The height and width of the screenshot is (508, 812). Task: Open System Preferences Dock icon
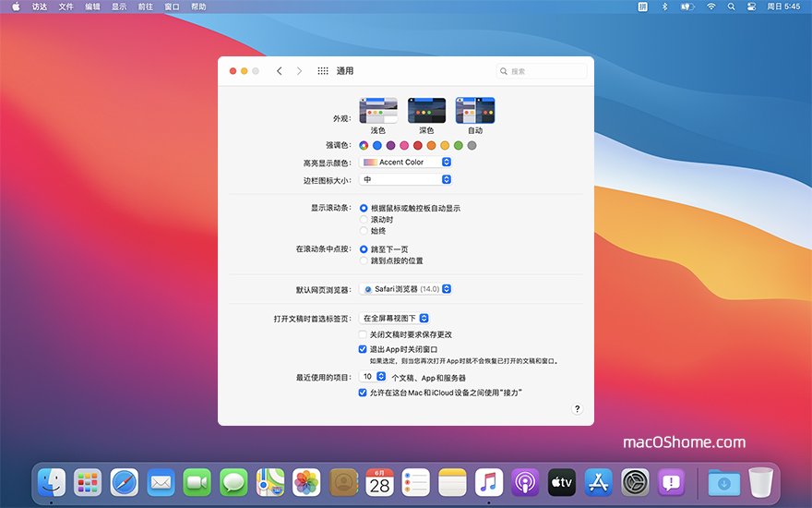[635, 482]
